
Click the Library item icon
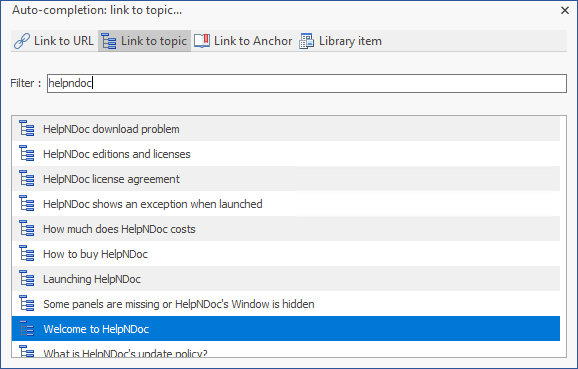(306, 41)
